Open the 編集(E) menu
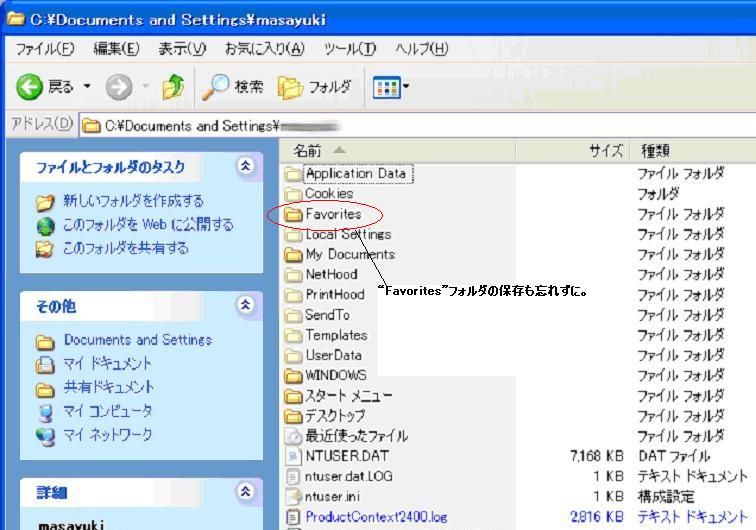Screen dimensions: 756x530 116,49
